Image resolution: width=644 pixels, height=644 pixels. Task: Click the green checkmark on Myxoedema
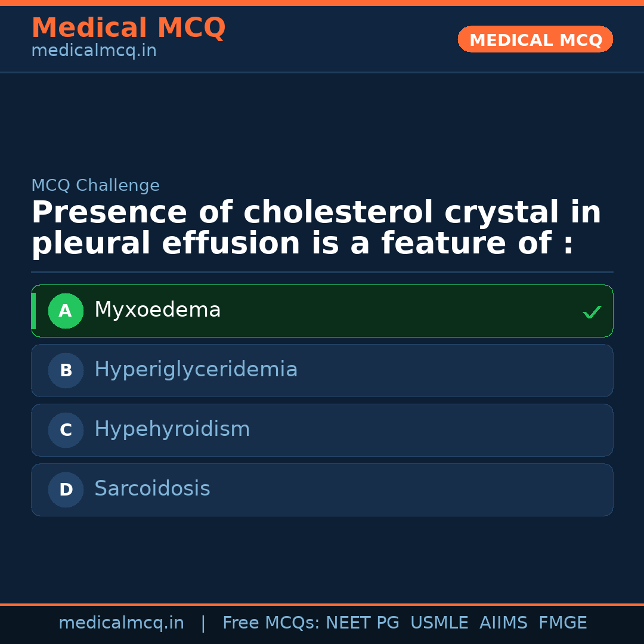click(592, 312)
